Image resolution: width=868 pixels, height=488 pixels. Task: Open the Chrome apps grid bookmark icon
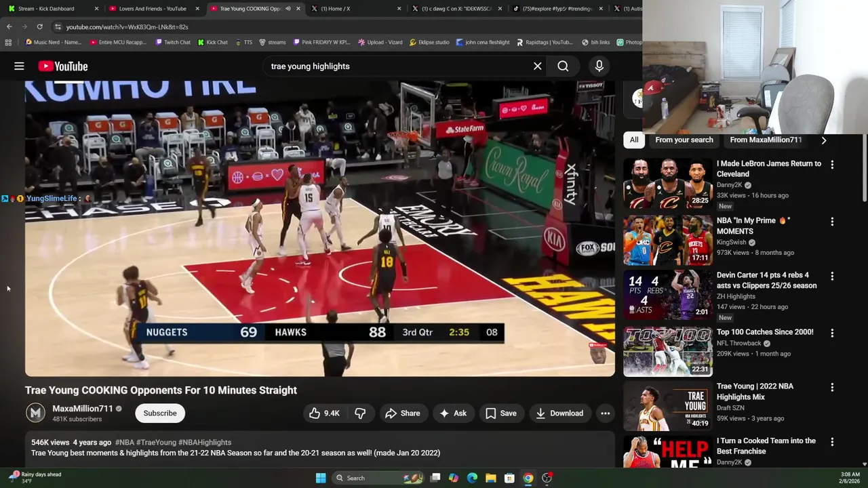click(8, 42)
